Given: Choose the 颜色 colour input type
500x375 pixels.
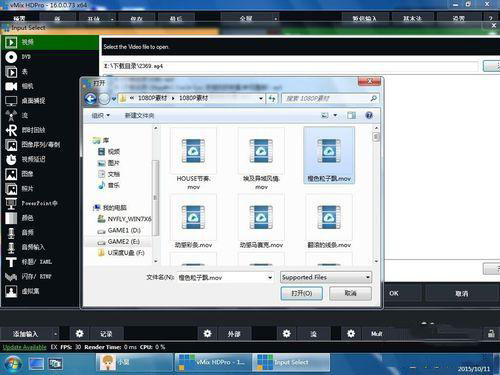Looking at the screenshot, I should tap(41, 218).
